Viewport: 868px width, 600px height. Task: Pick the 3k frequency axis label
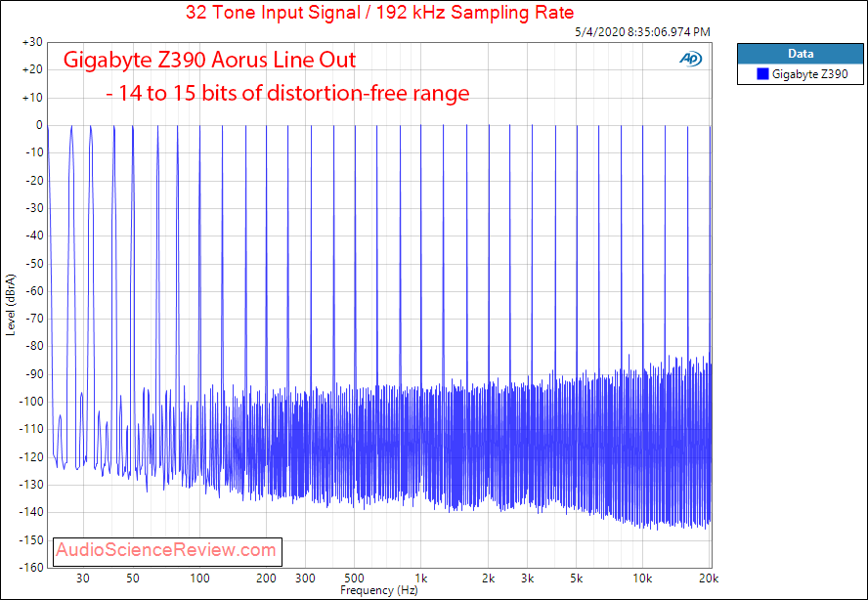(x=527, y=579)
